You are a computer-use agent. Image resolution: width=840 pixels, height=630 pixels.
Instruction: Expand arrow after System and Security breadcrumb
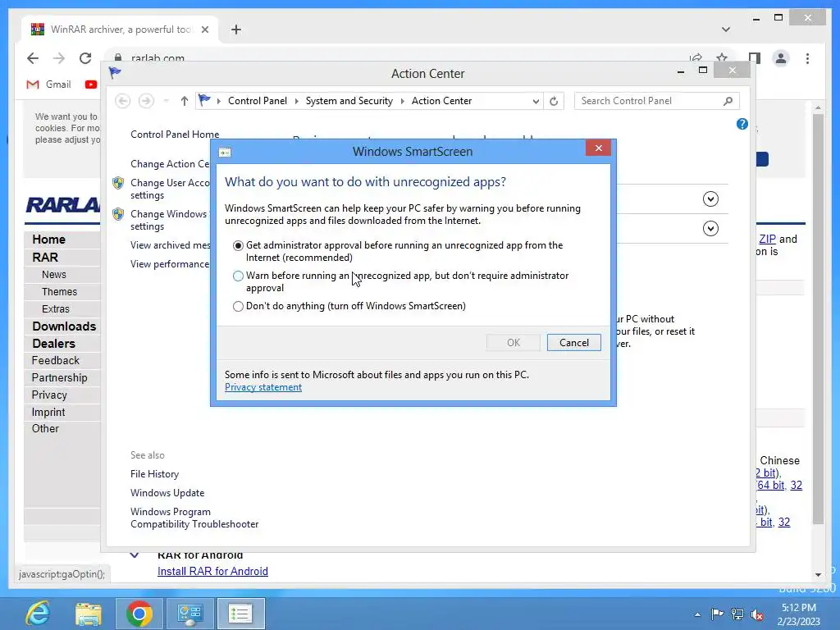click(402, 101)
